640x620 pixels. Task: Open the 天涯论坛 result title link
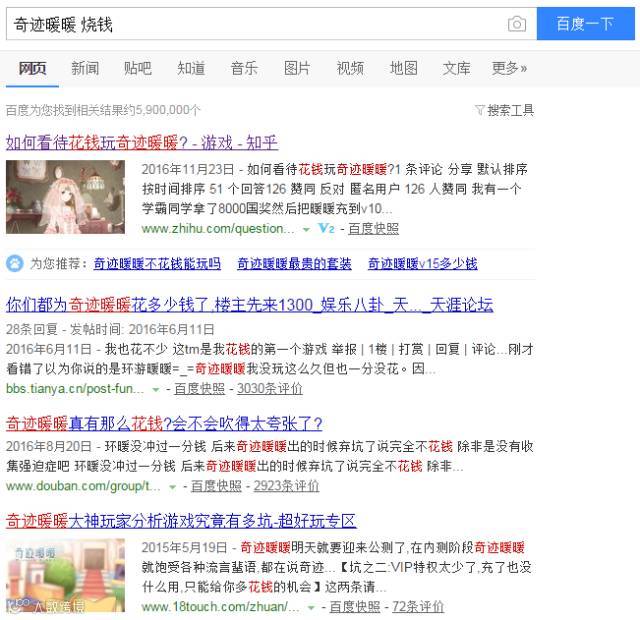click(249, 304)
